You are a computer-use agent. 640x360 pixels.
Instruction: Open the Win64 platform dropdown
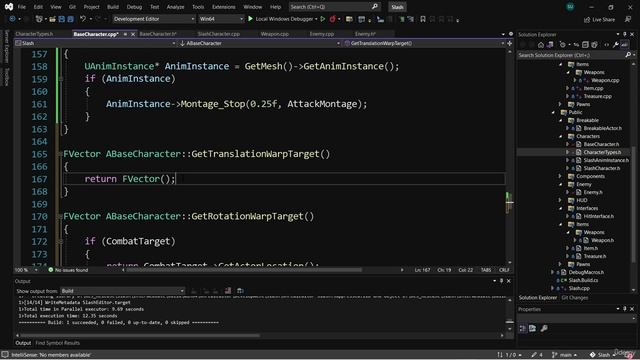coord(221,19)
